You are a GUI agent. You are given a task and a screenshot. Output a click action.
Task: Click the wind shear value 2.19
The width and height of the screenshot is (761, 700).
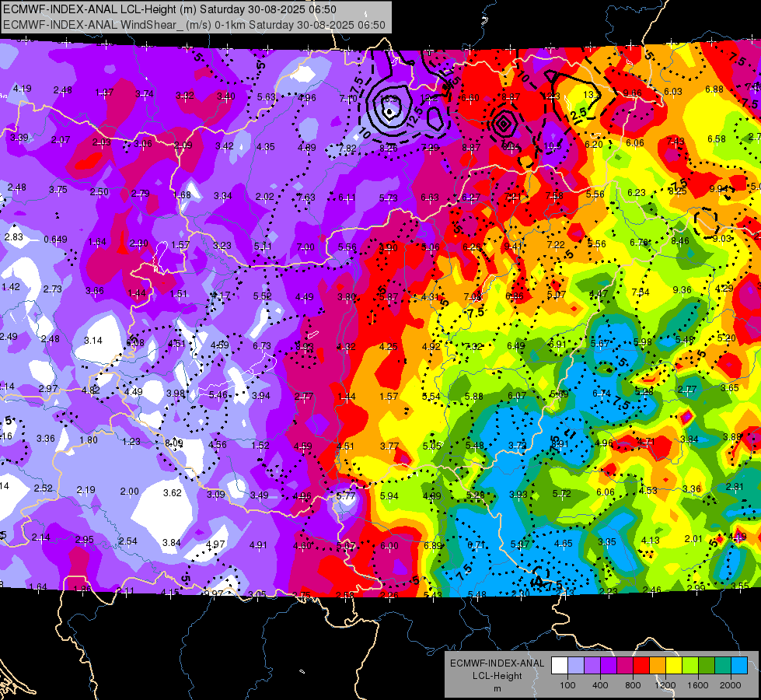86,490
